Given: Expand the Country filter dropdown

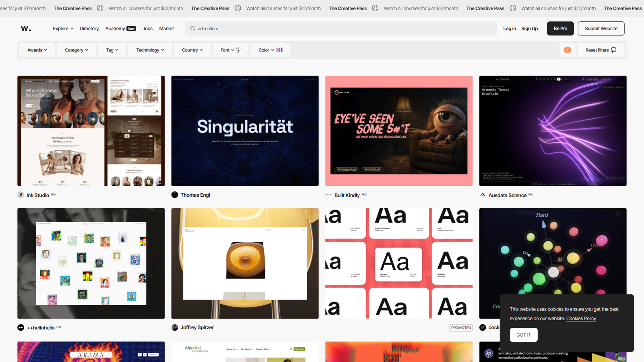Looking at the screenshot, I should click(192, 50).
